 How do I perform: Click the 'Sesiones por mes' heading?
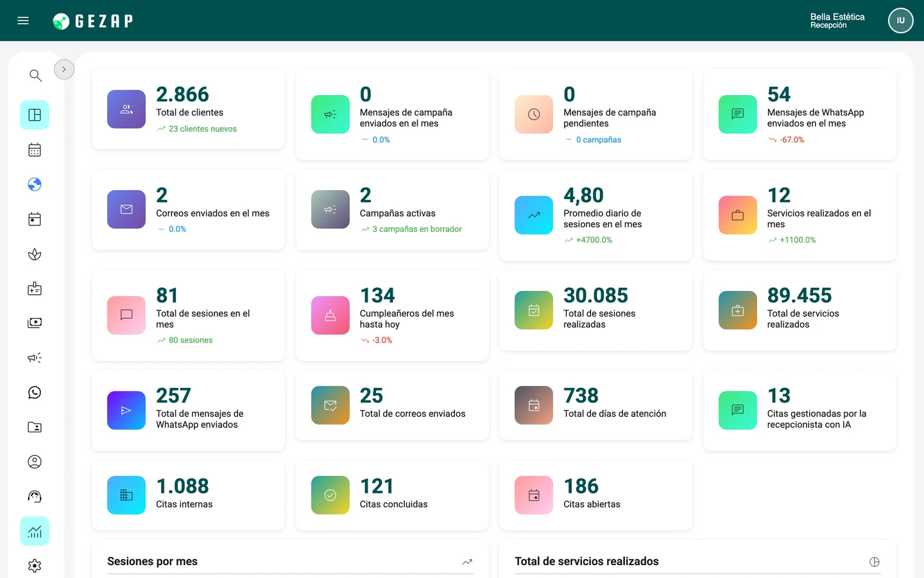[153, 561]
